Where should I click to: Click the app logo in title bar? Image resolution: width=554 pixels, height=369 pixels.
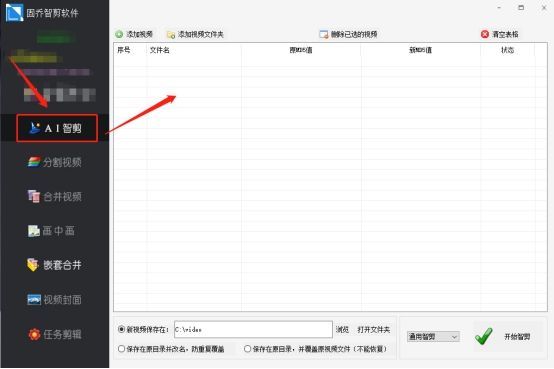pyautogui.click(x=14, y=13)
